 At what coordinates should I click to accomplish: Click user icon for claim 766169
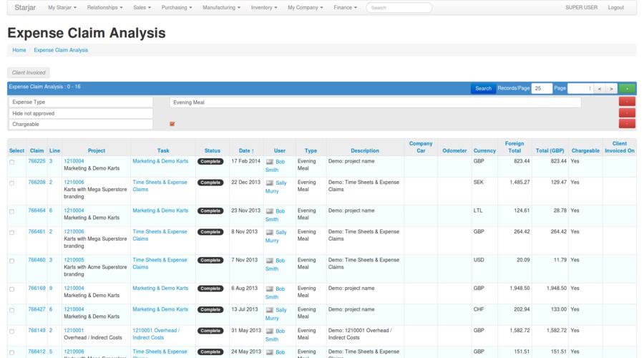pyautogui.click(x=270, y=289)
